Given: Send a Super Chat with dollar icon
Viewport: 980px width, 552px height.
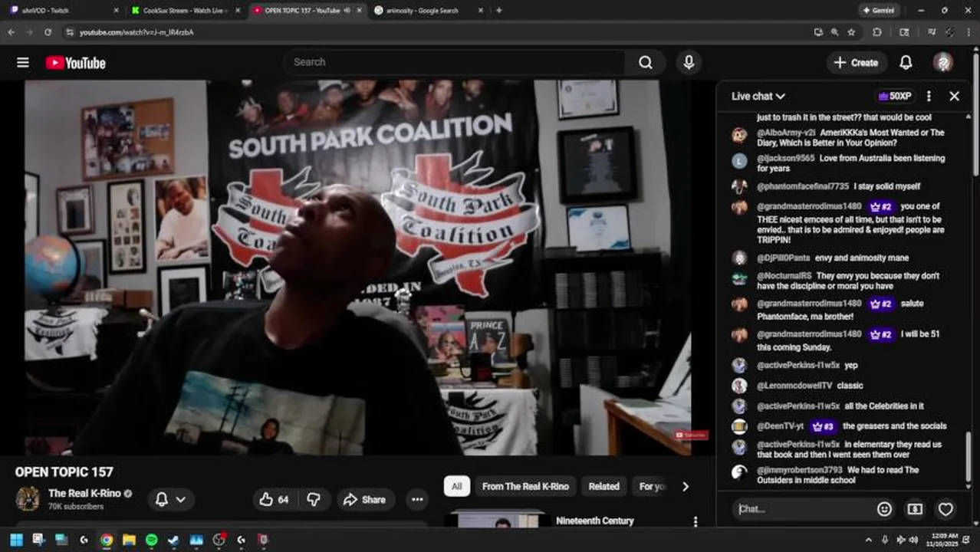Looking at the screenshot, I should (x=915, y=508).
